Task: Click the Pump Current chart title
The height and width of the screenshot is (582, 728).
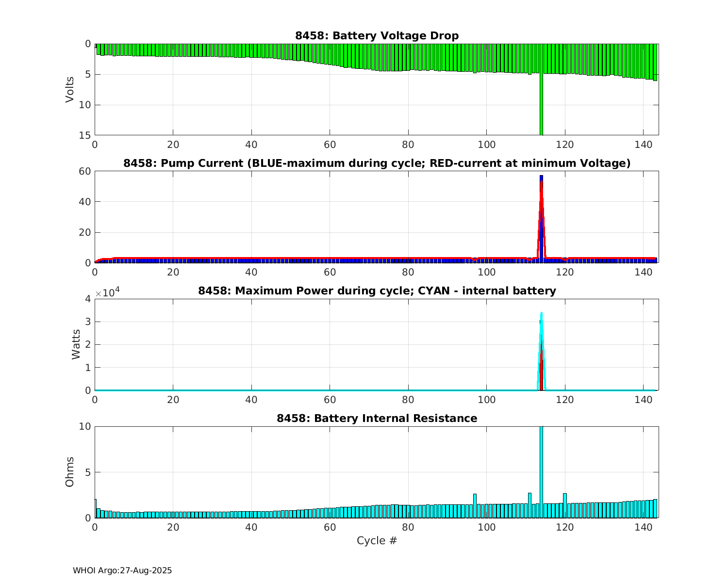Action: [x=377, y=163]
